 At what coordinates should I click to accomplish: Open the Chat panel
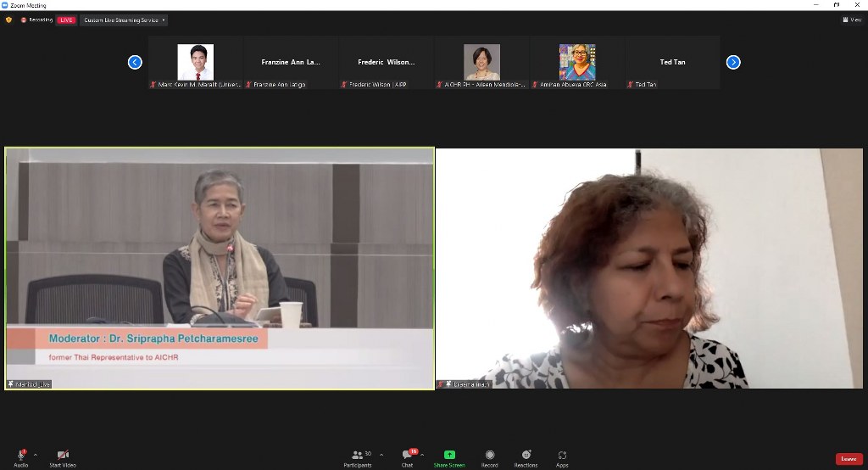pyautogui.click(x=407, y=457)
